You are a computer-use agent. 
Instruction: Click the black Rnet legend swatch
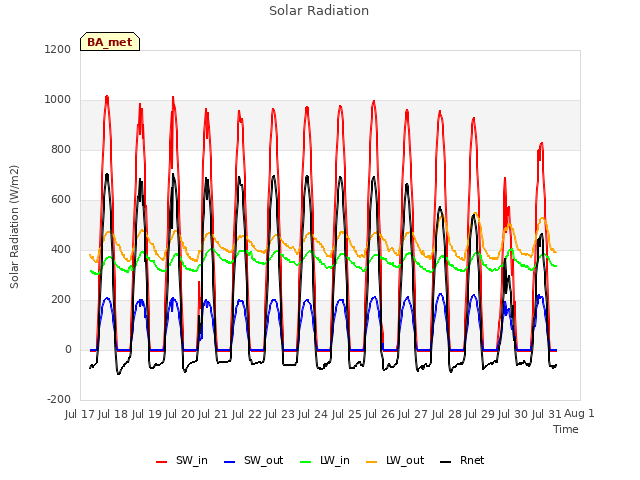pos(446,462)
